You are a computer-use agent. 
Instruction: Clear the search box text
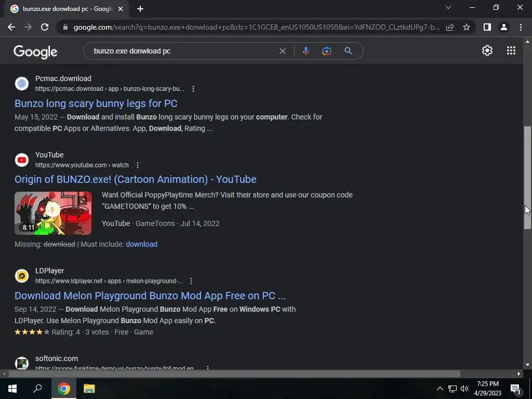click(282, 51)
